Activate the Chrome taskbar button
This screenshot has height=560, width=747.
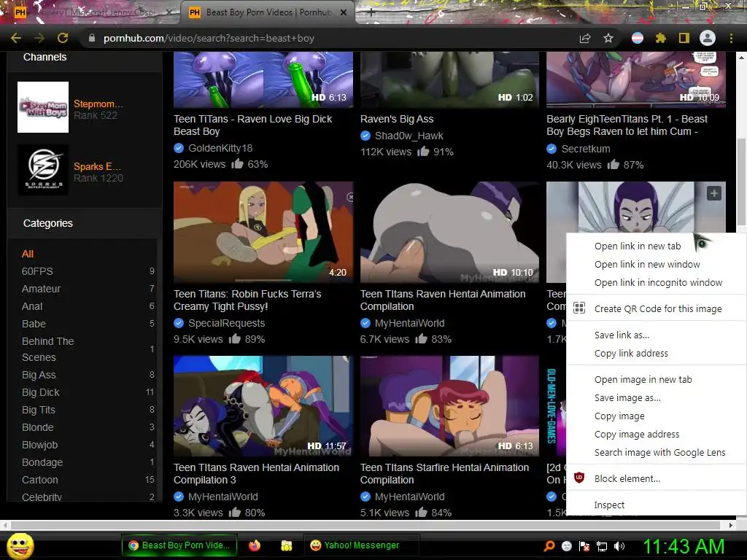(x=179, y=545)
